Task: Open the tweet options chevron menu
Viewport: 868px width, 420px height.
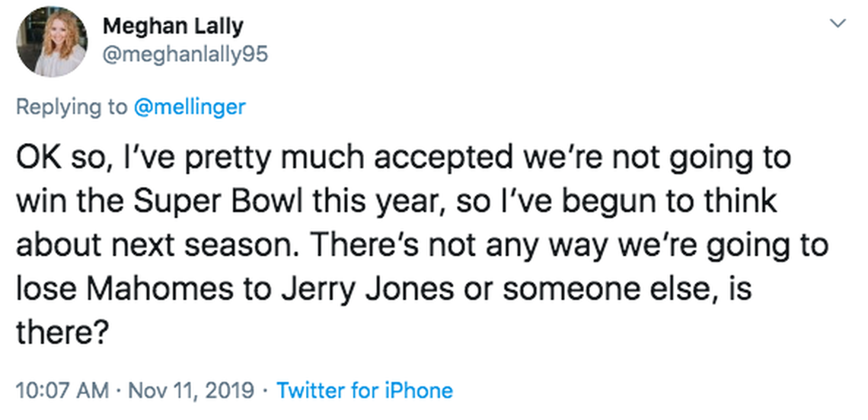Action: point(838,24)
